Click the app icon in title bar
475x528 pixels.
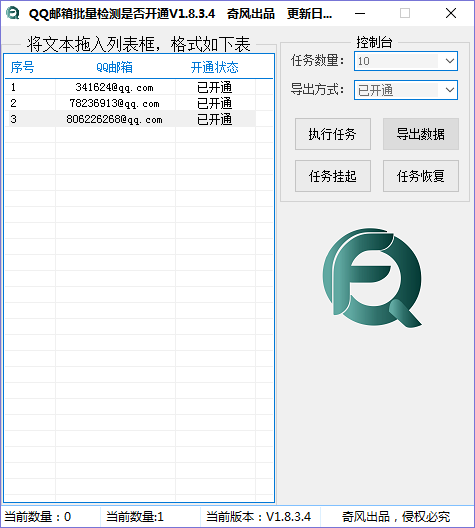(x=13, y=13)
